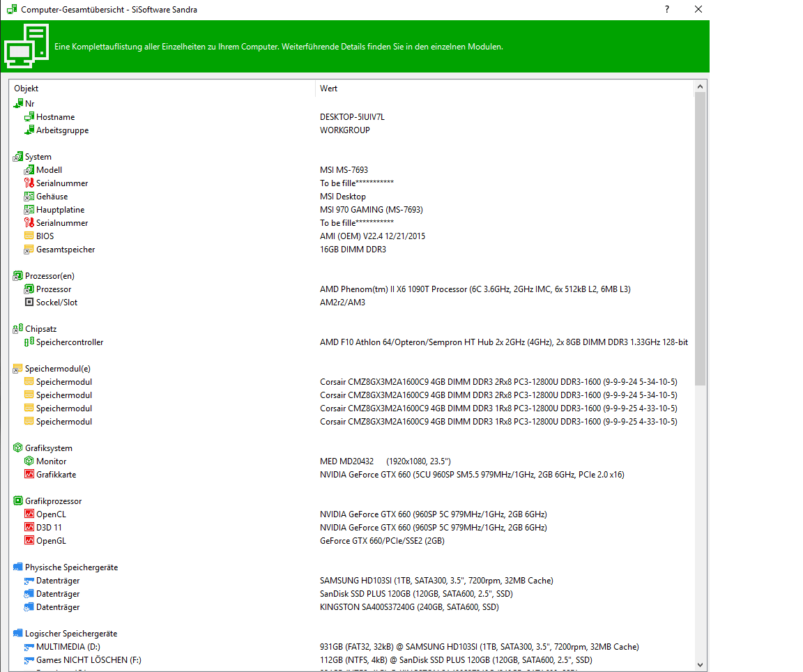The image size is (803, 672).
Task: Click the Sockel/Slot row icon
Action: pos(29,303)
